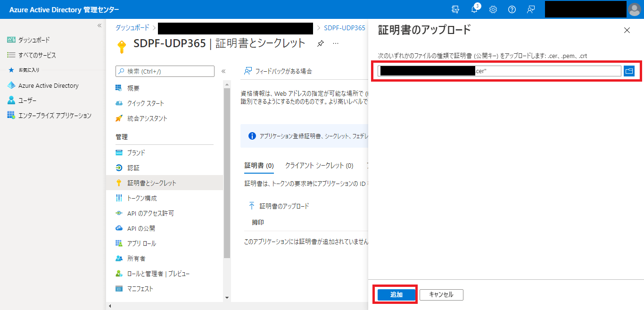Viewport: 644px width, 310px height.
Task: Open the feedback icon in top bar
Action: pos(531,9)
